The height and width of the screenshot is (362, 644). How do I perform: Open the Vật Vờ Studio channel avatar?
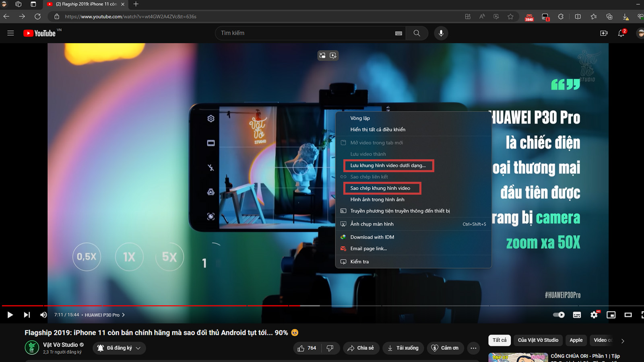32,348
